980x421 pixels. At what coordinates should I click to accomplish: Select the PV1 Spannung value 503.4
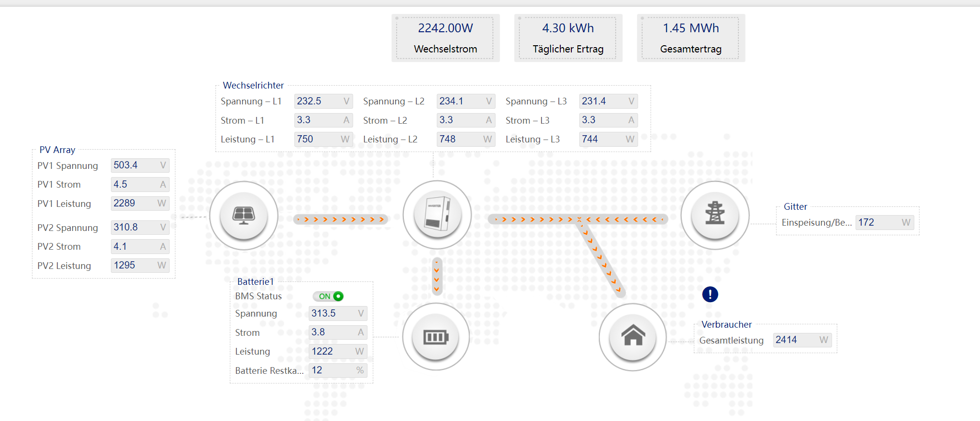pos(140,165)
